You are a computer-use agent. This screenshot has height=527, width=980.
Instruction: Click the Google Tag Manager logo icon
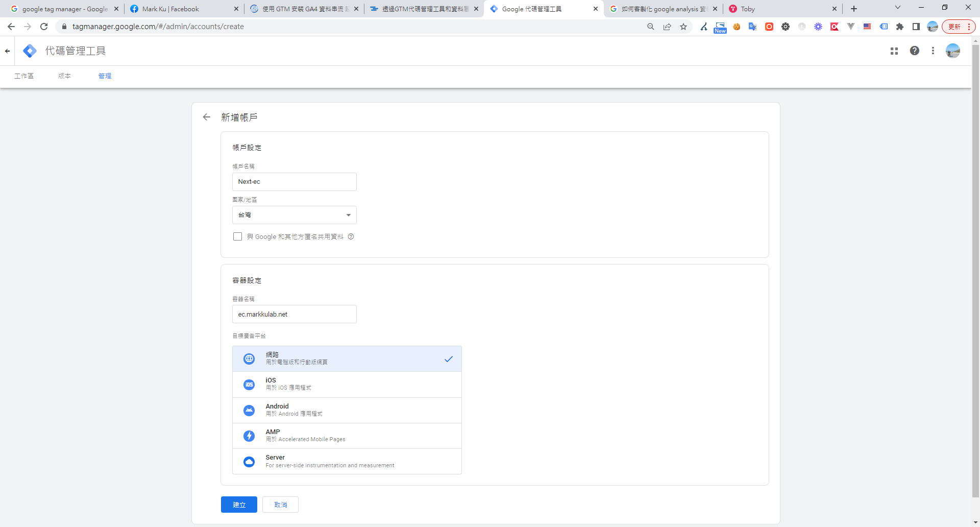click(30, 51)
